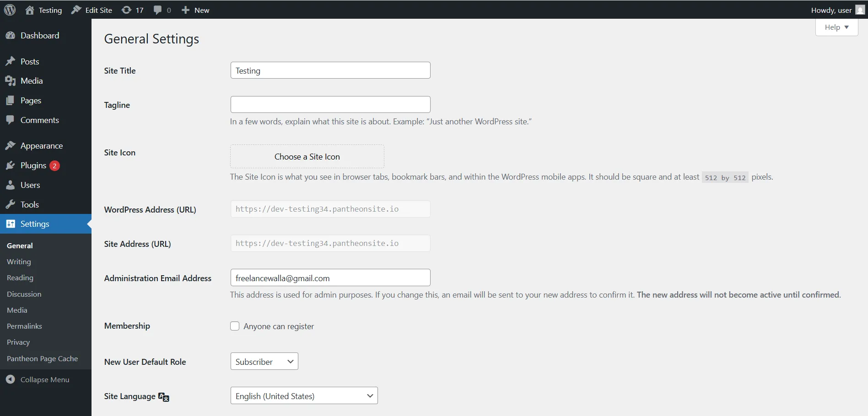Select the General settings submenu
Screen dimensions: 868x416
click(20, 245)
